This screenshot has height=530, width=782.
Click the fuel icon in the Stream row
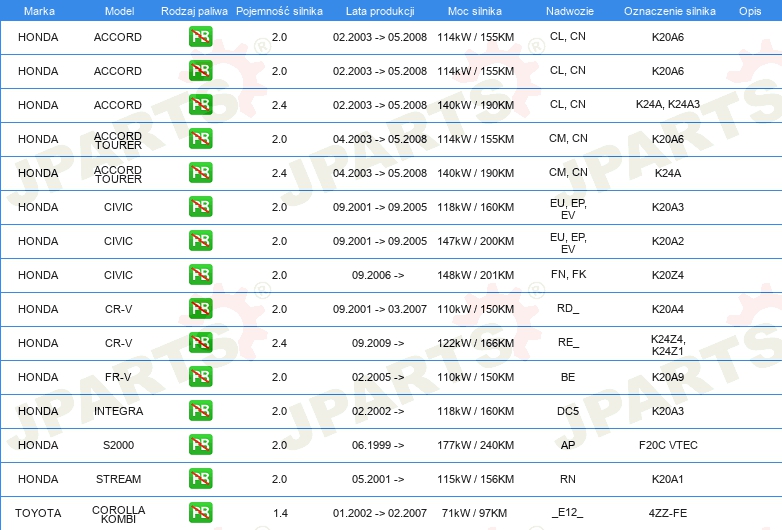(200, 478)
